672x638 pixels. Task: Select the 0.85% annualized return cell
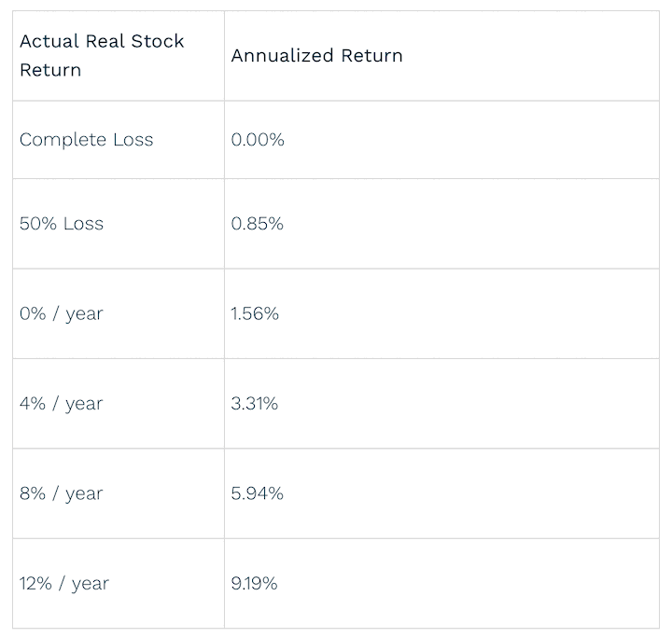441,224
